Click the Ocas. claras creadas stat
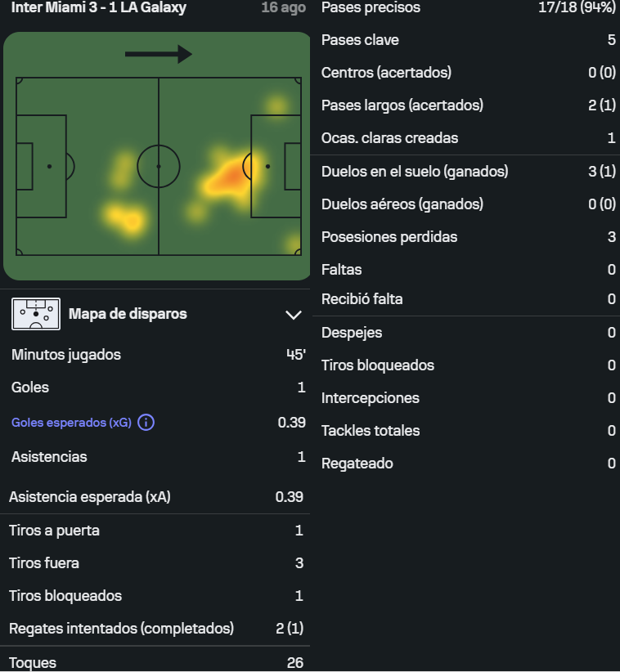The height and width of the screenshot is (672, 620). pyautogui.click(x=389, y=138)
